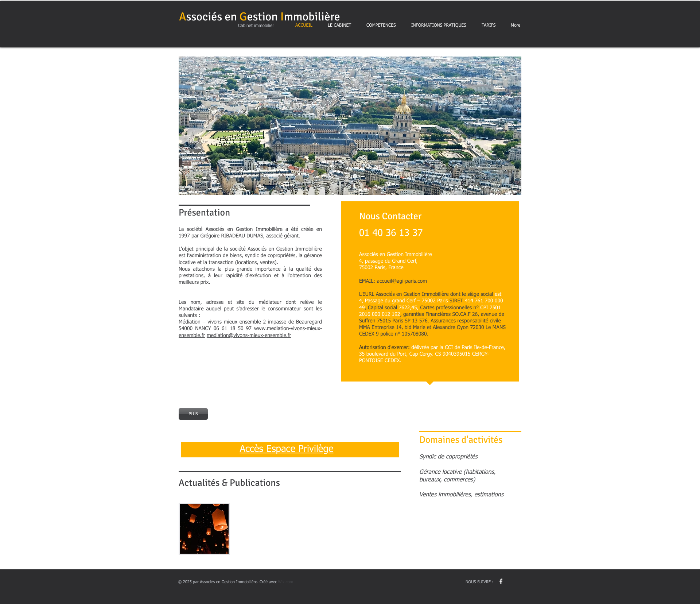Click the Paris aerial banner image
This screenshot has height=604, width=700.
click(350, 126)
